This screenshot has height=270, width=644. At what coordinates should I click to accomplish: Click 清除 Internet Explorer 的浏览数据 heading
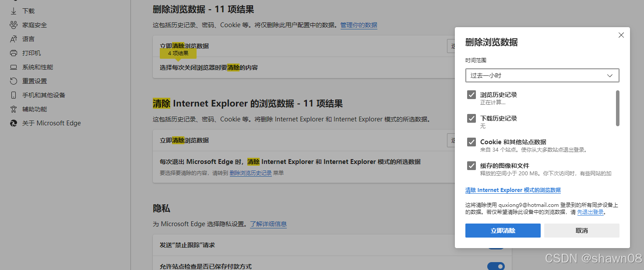click(247, 103)
